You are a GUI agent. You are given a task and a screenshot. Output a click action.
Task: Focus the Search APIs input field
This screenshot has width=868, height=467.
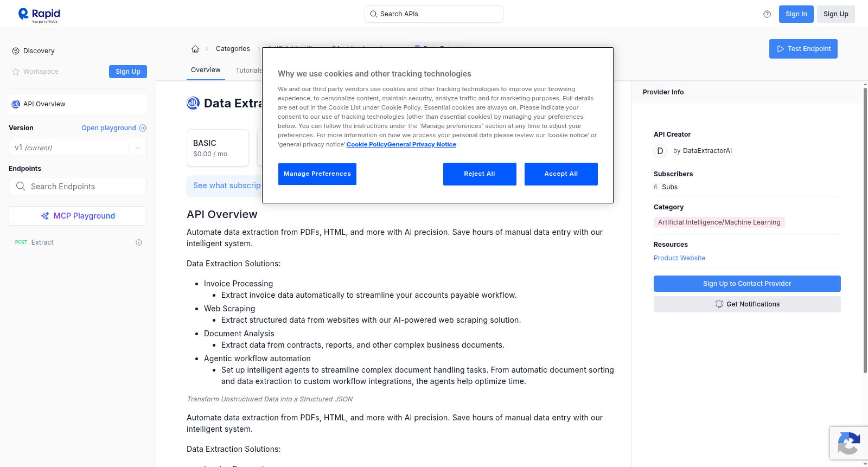pos(434,14)
